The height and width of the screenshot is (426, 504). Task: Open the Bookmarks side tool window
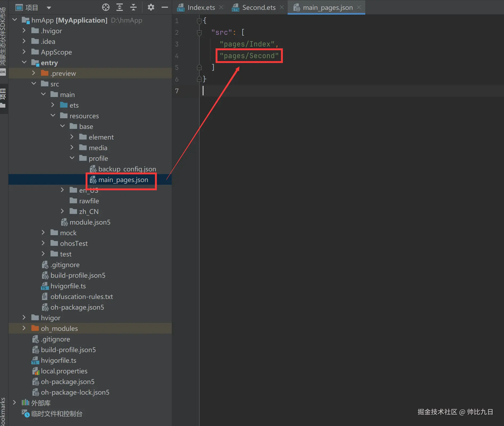click(3, 412)
